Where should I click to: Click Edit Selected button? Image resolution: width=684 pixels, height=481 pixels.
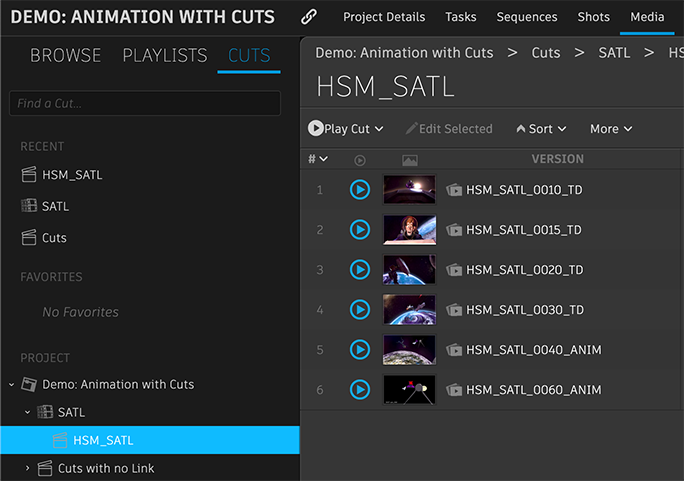click(449, 129)
